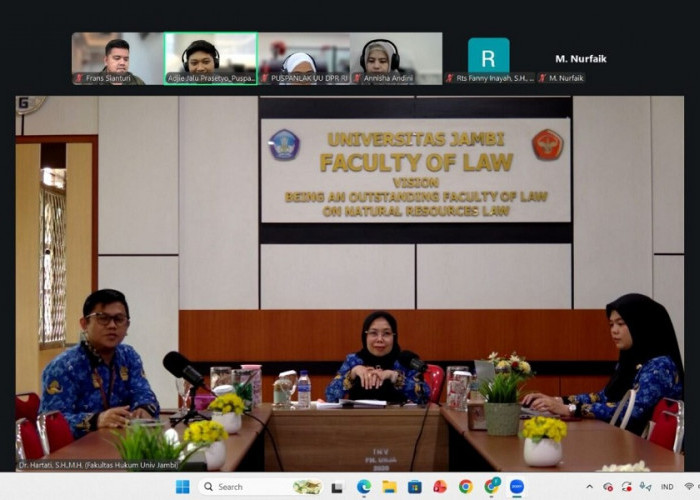Click the tray sync icon with red dot
Image resolution: width=700 pixels, height=500 pixels.
[626, 487]
